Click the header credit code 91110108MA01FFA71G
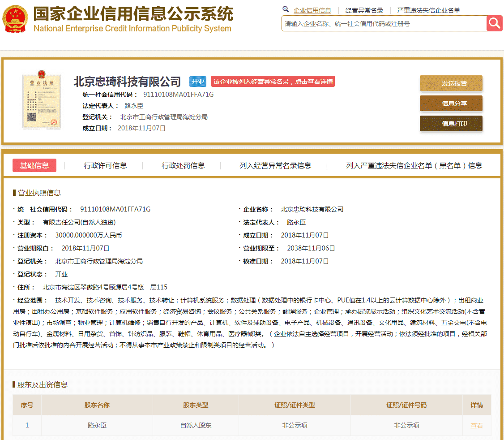This screenshot has width=504, height=440. [179, 94]
